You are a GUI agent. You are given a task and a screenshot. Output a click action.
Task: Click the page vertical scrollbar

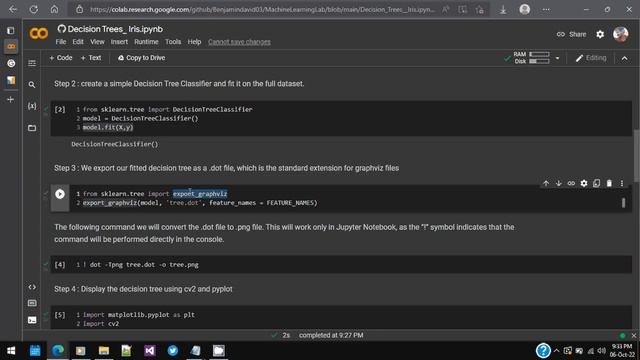(x=636, y=155)
